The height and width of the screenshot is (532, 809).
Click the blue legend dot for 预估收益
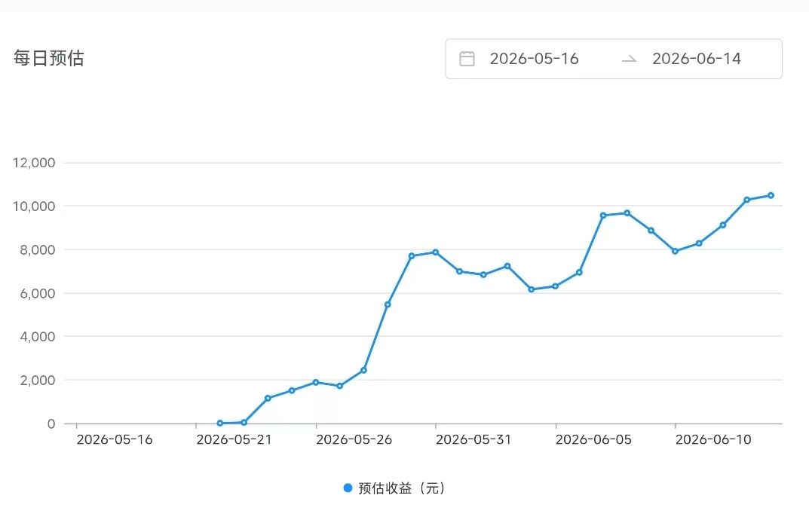tap(348, 488)
